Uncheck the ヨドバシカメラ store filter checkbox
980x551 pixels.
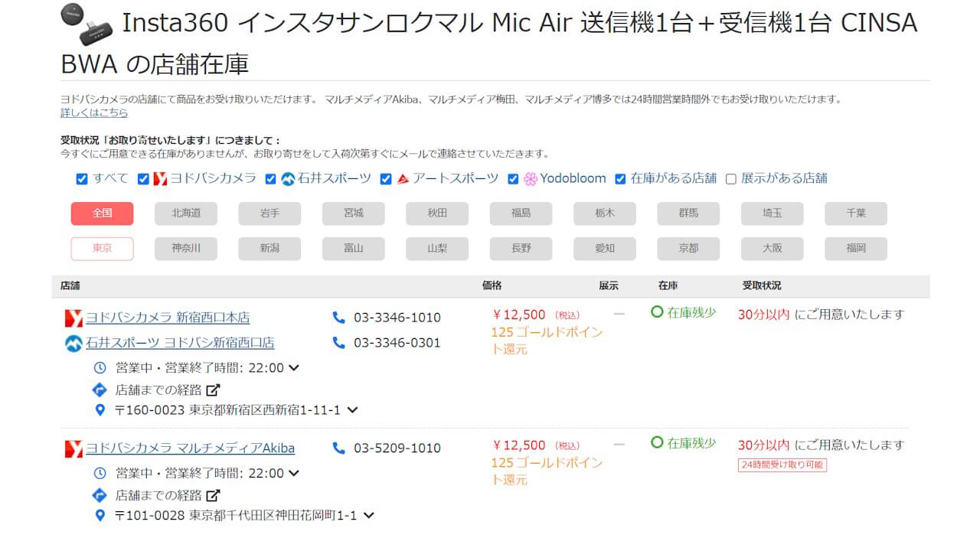(143, 179)
